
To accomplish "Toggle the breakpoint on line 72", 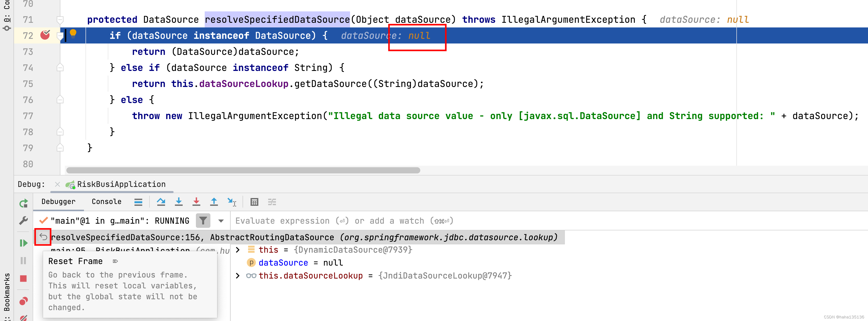I will click(45, 35).
